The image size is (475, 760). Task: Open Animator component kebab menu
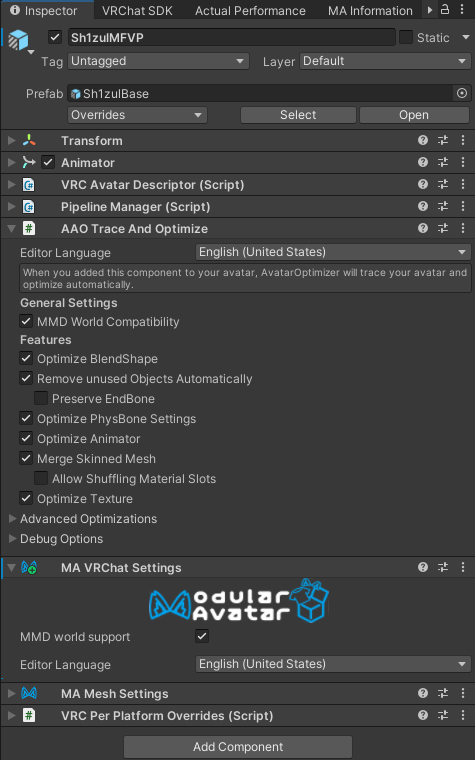462,162
